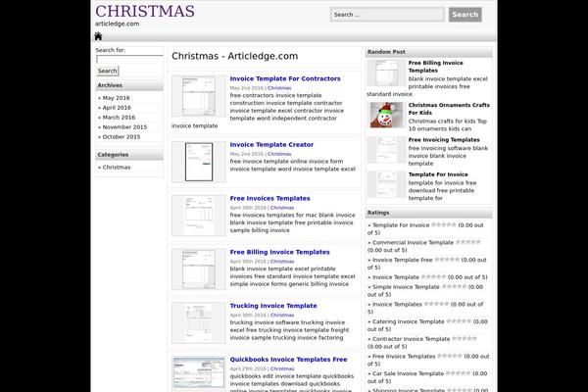Rate Commercial Invoice Template using its stars
Viewport: 588px width, 392px height.
468,242
